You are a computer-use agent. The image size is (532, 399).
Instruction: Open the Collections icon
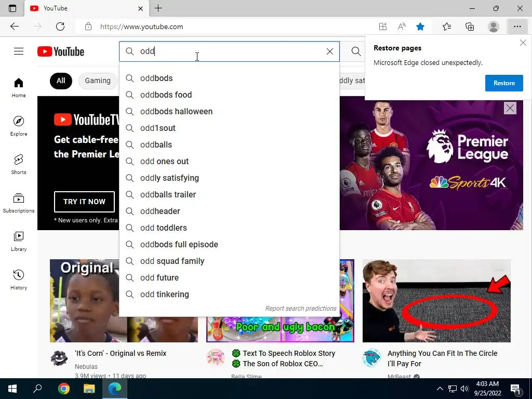click(470, 26)
